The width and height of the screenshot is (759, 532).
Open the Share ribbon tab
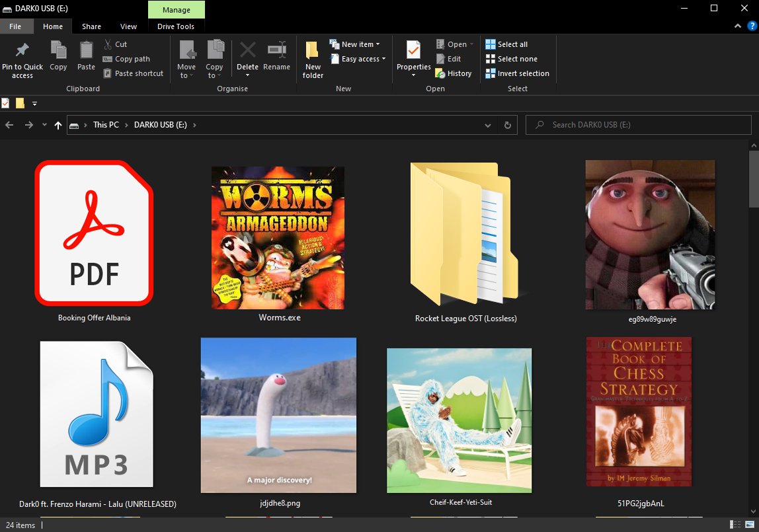click(91, 26)
